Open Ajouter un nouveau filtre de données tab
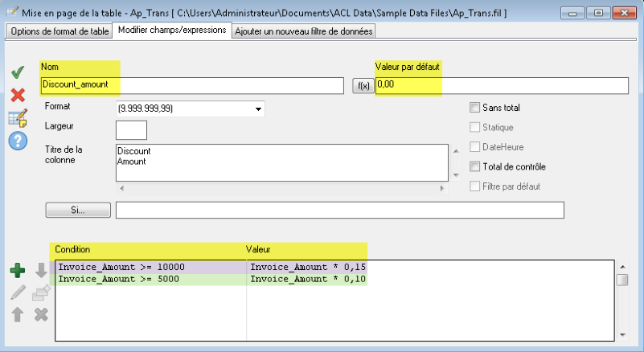Image resolution: width=644 pixels, height=352 pixels. tap(304, 31)
